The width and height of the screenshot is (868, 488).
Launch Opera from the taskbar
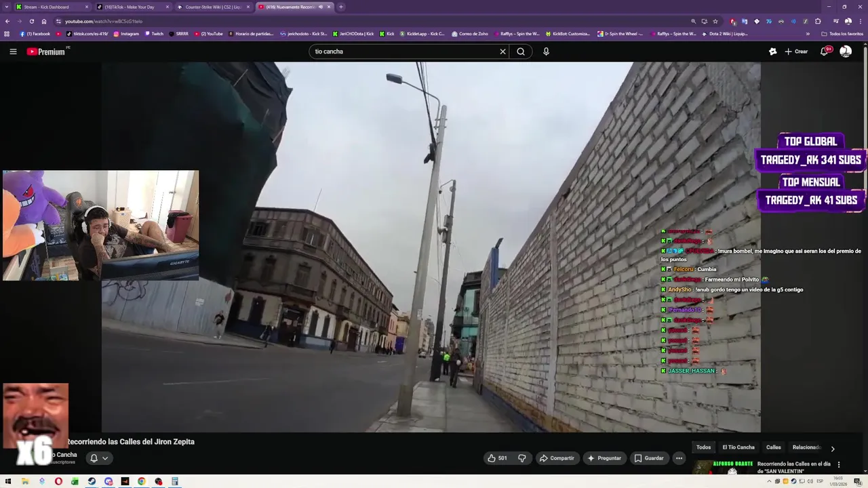click(58, 482)
